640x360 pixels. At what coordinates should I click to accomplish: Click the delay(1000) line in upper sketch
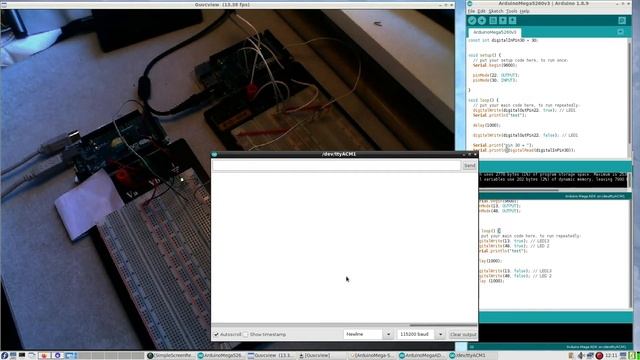(487, 125)
